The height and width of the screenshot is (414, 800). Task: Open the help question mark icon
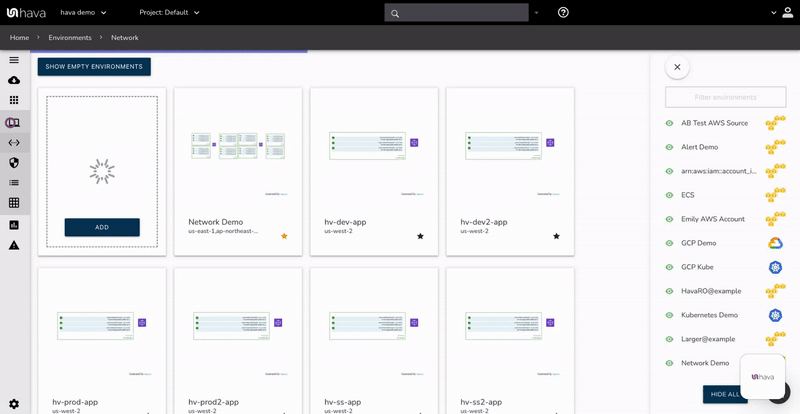(563, 13)
